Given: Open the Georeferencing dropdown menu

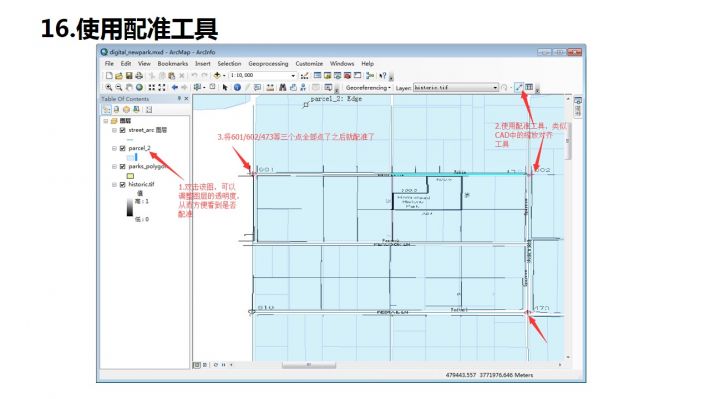Looking at the screenshot, I should click(x=368, y=87).
